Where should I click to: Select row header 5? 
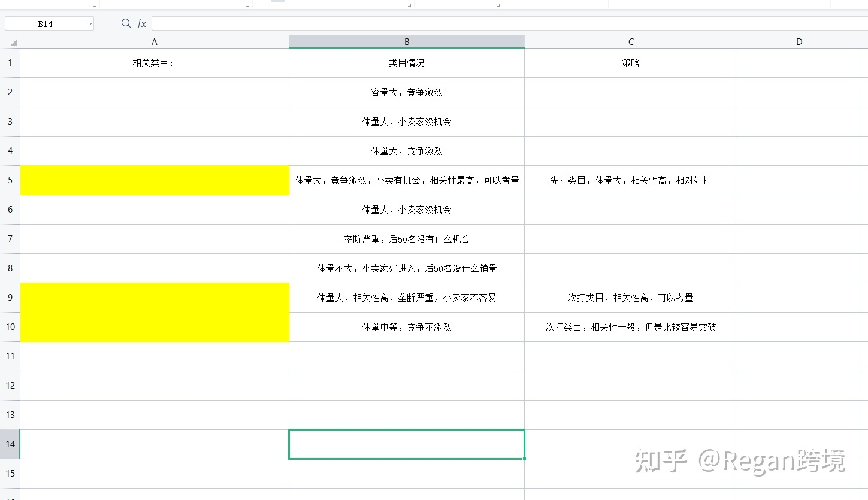10,180
